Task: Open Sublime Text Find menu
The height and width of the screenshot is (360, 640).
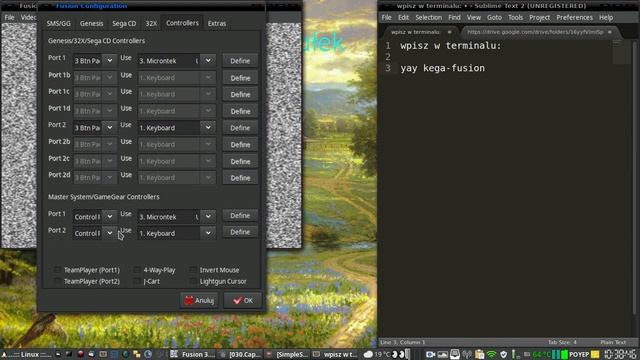Action: click(x=454, y=18)
